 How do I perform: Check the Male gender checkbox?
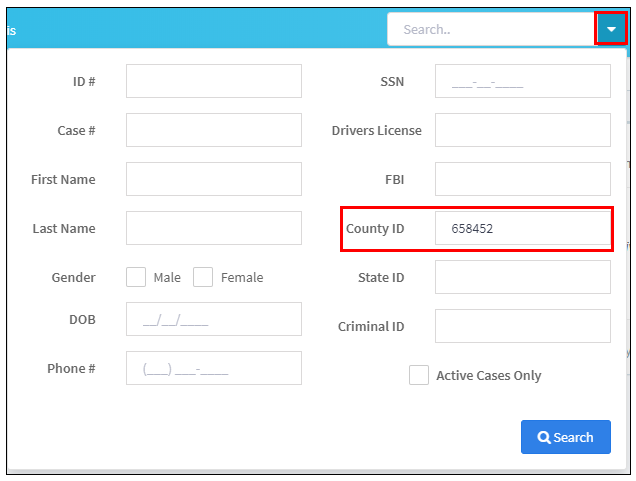point(136,277)
